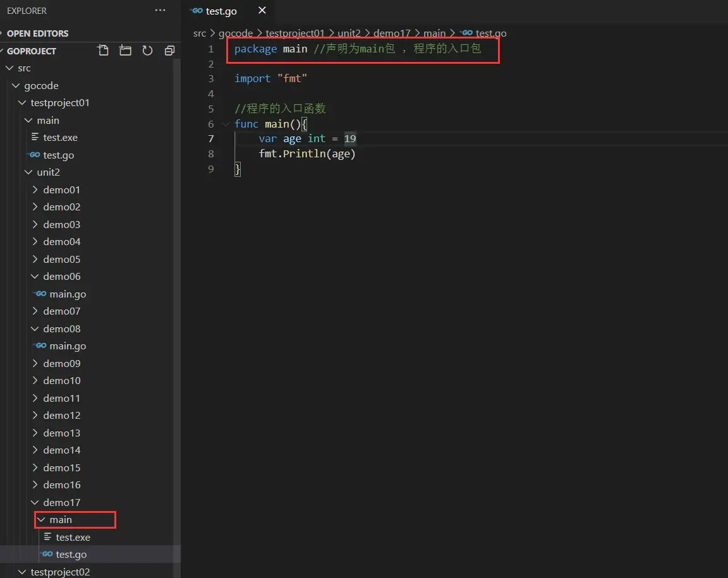This screenshot has width=728, height=578.
Task: Click the New File icon in Explorer
Action: pyautogui.click(x=103, y=51)
